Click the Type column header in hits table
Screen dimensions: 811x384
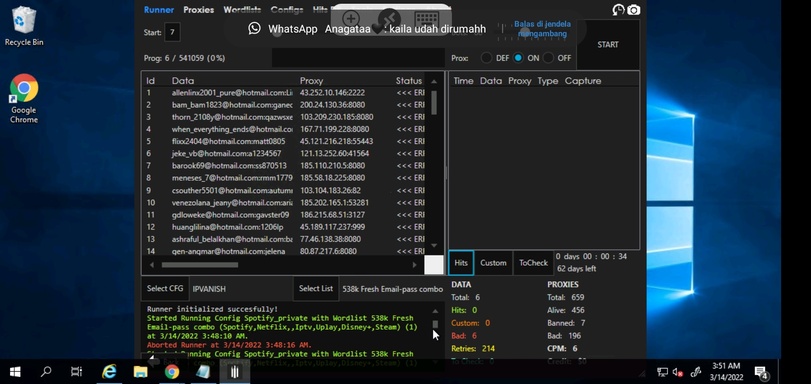(x=548, y=81)
